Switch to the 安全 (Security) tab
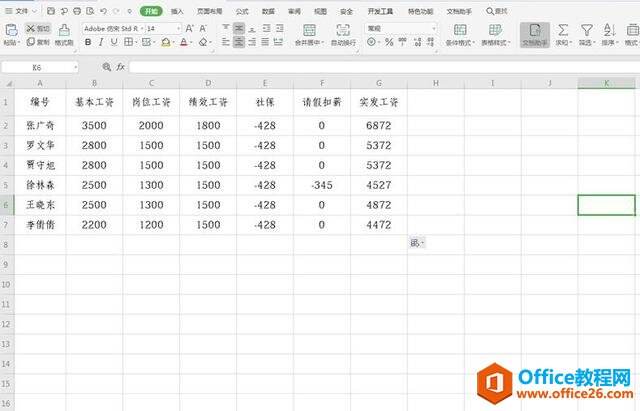Screen dimensions: 640x411 pos(346,11)
